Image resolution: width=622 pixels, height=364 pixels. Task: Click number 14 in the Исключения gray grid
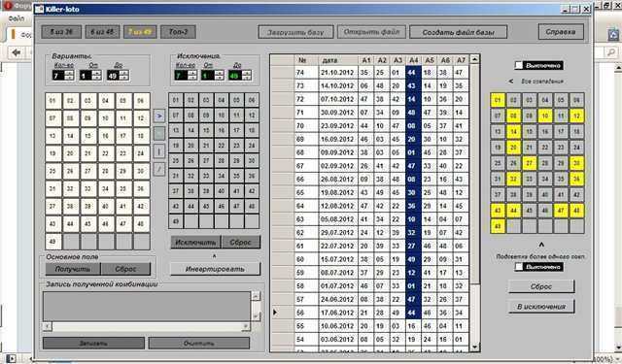[191, 130]
